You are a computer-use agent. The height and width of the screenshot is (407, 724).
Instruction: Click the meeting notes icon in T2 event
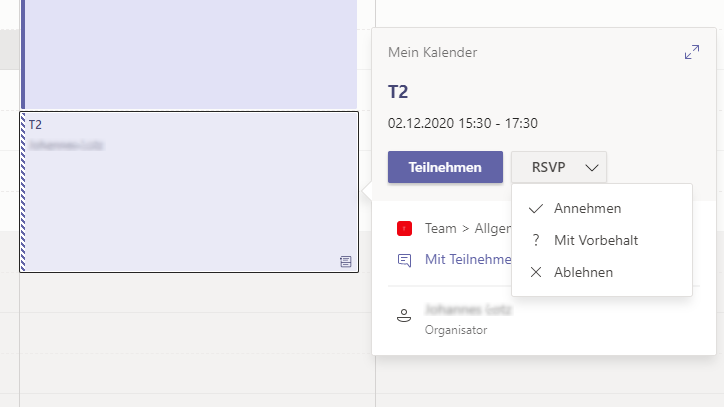[x=345, y=262]
